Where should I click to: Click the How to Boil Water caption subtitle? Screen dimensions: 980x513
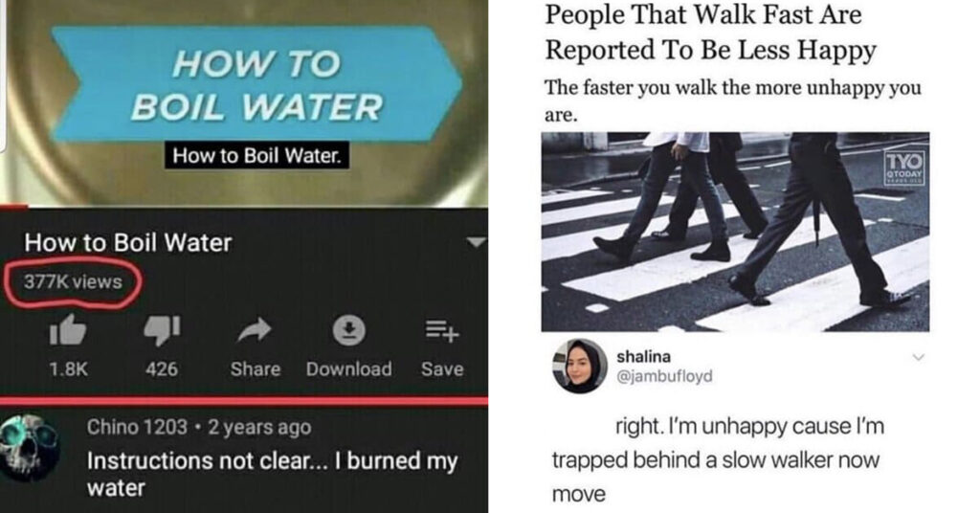tap(256, 156)
